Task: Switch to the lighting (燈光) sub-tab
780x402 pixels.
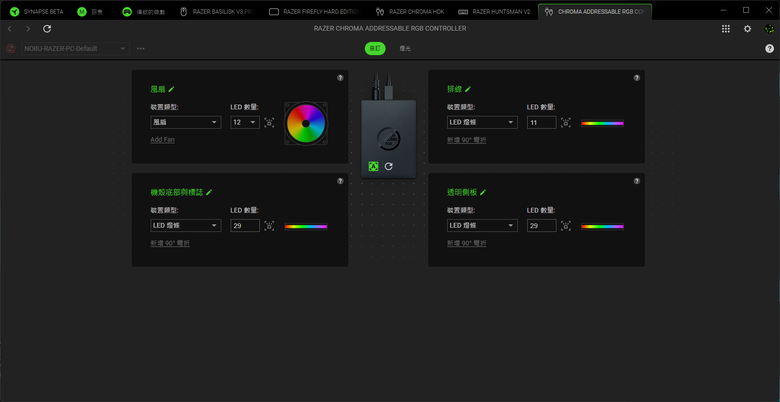Action: tap(405, 49)
